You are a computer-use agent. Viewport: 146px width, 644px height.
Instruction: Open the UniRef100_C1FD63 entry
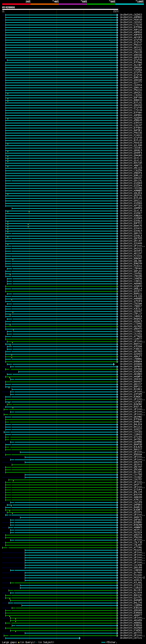pyautogui.click(x=131, y=402)
